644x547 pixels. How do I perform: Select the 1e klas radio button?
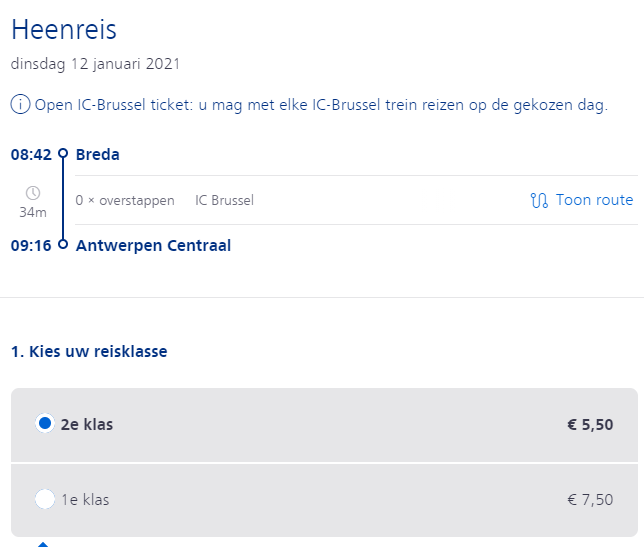tap(45, 499)
